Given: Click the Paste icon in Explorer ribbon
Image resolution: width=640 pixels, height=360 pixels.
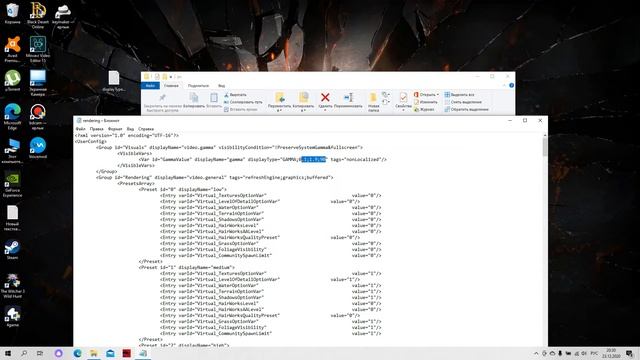Looking at the screenshot, I should tap(214, 97).
